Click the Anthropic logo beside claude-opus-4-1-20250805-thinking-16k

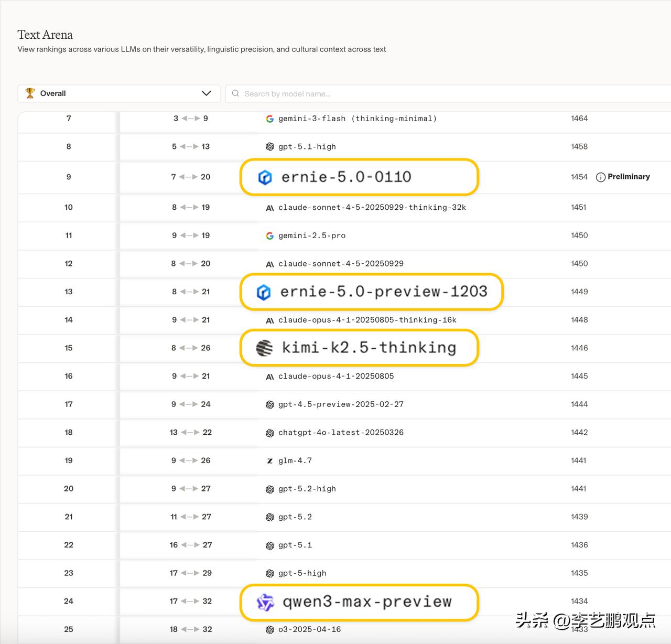[269, 320]
